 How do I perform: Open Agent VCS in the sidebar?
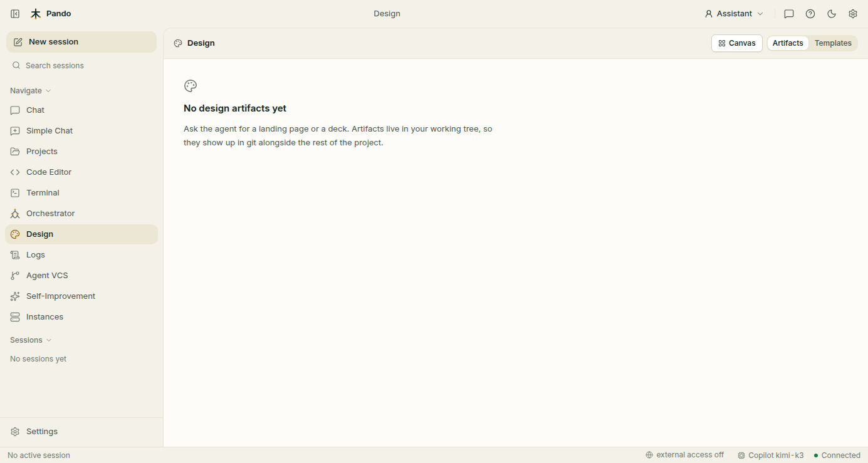point(81,276)
